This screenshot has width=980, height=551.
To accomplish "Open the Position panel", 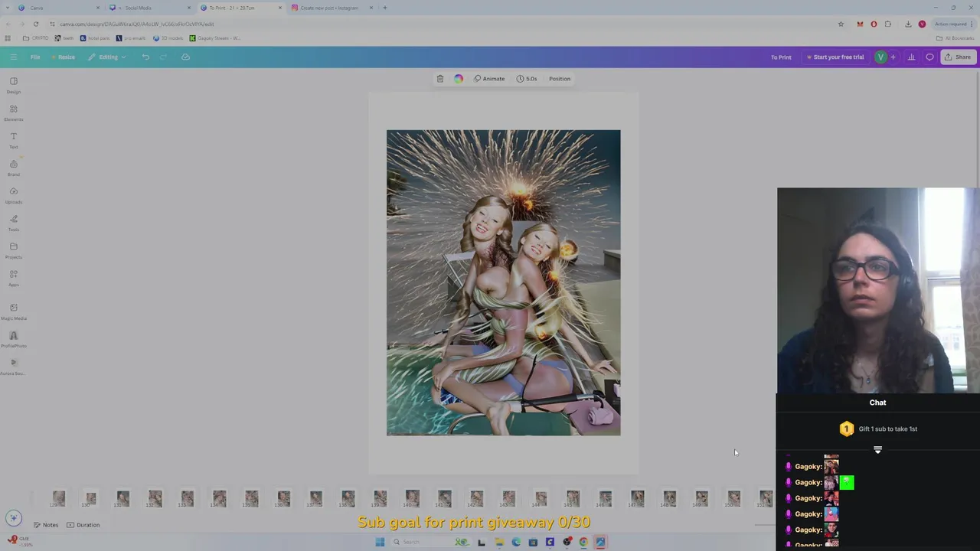I will [560, 79].
